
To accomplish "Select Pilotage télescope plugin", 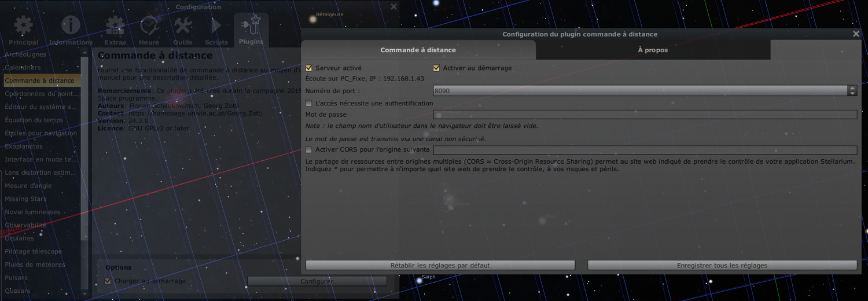I will (42, 251).
